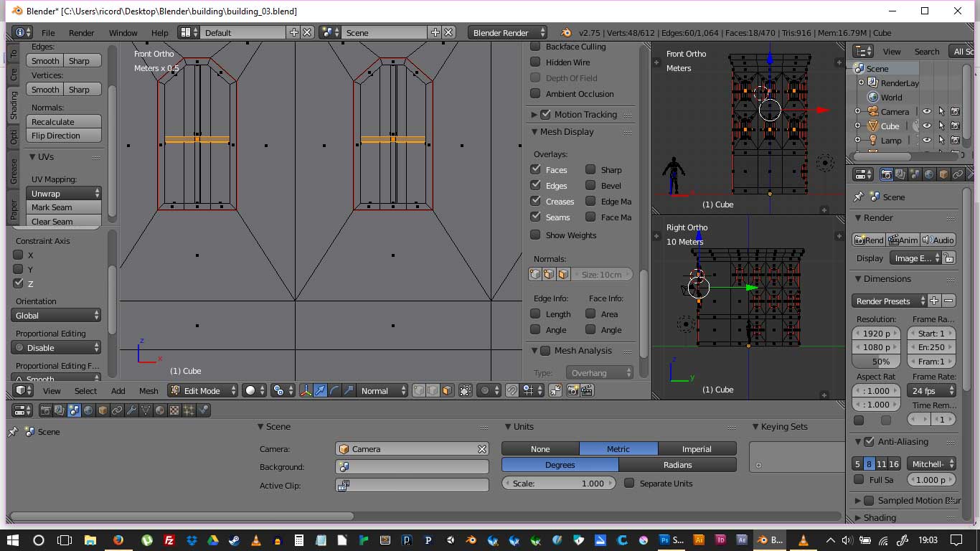Select face select mode in 3D header
This screenshot has height=551, width=980.
tap(447, 390)
